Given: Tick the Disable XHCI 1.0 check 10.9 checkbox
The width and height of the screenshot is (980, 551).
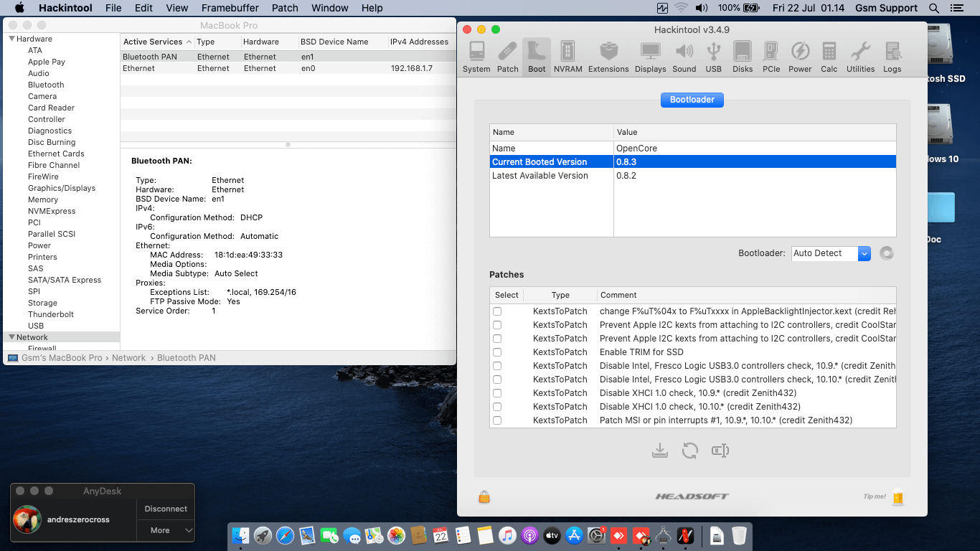Looking at the screenshot, I should click(x=497, y=393).
